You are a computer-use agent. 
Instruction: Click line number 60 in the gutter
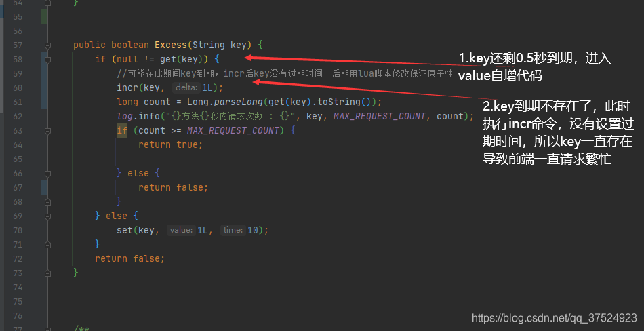point(18,88)
